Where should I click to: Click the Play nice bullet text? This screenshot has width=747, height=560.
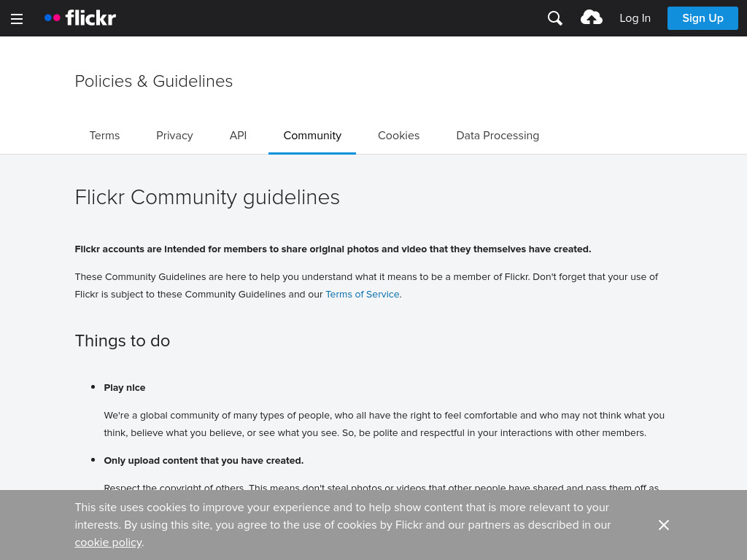coord(124,388)
